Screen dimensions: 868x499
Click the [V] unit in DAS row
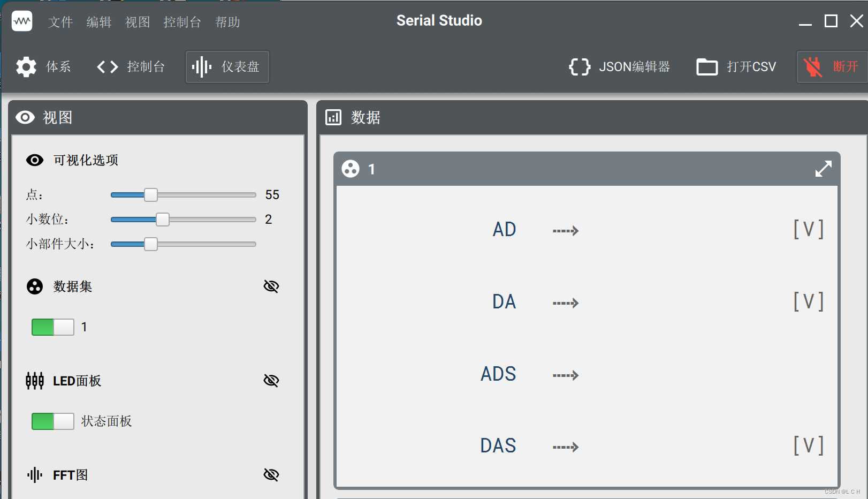click(x=809, y=445)
